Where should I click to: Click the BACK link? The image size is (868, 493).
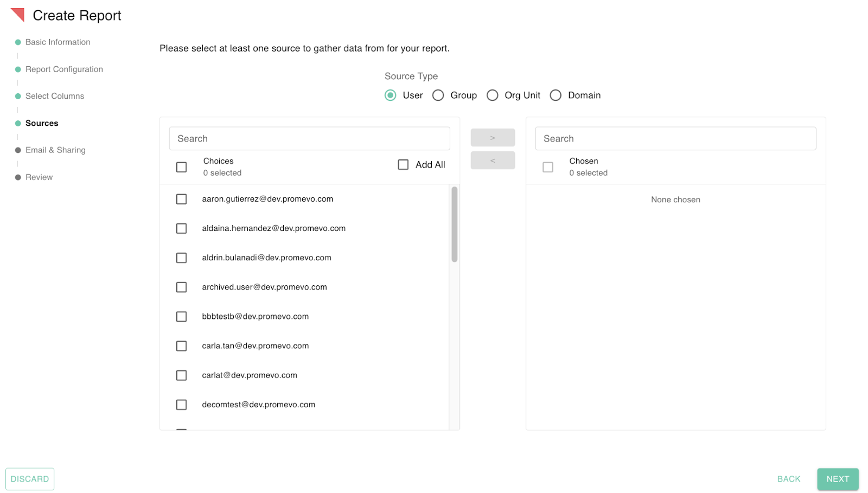[x=788, y=479]
